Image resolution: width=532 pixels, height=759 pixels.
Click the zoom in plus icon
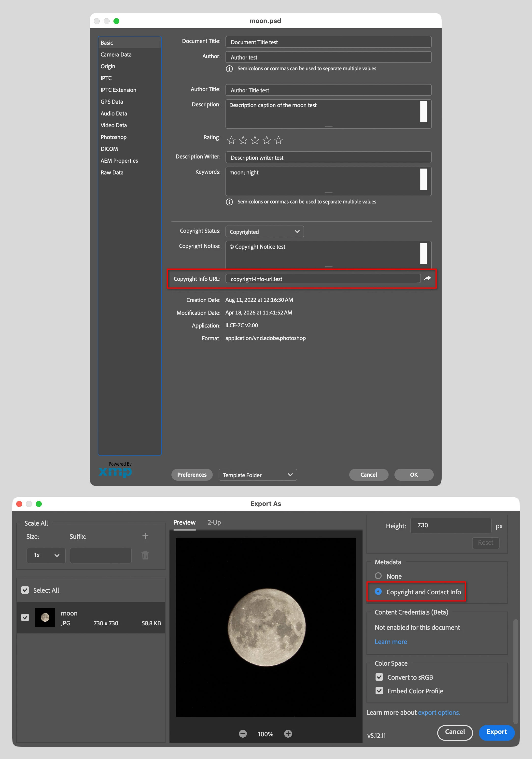pyautogui.click(x=288, y=733)
